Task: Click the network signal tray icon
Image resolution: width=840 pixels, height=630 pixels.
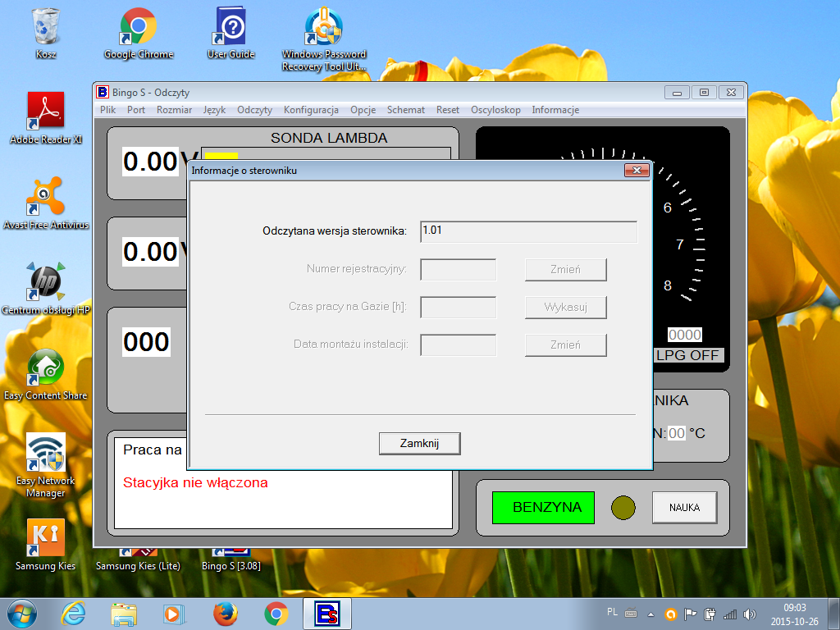Action: 730,614
